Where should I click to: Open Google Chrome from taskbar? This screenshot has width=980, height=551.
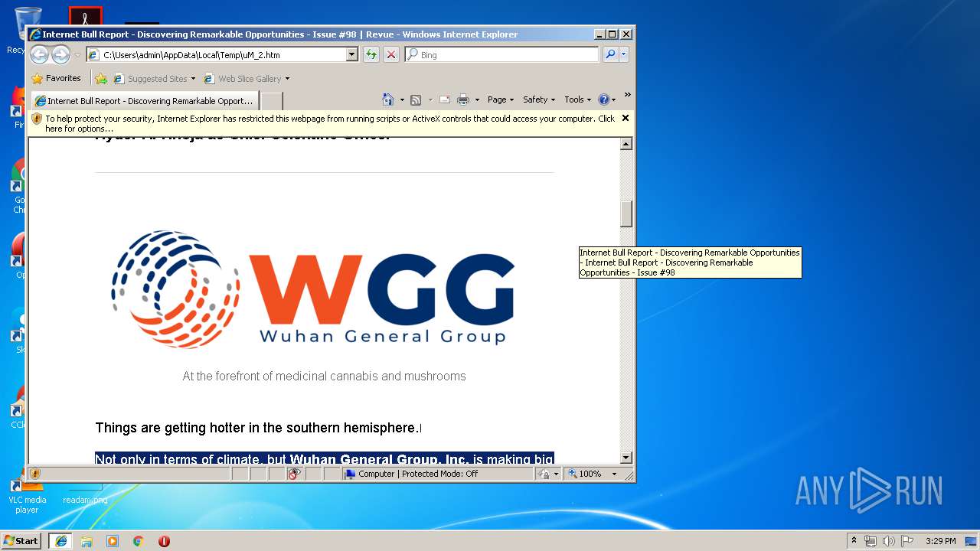click(139, 541)
